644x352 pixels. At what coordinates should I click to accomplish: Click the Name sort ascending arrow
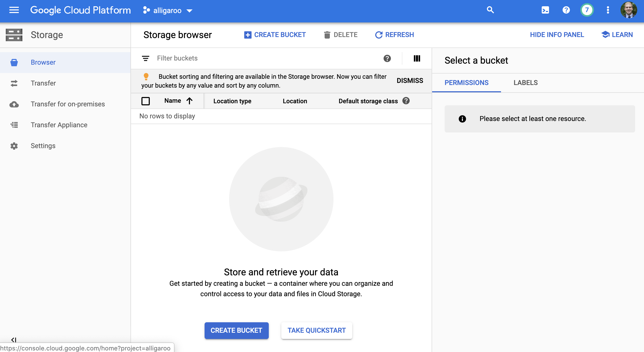pyautogui.click(x=189, y=101)
